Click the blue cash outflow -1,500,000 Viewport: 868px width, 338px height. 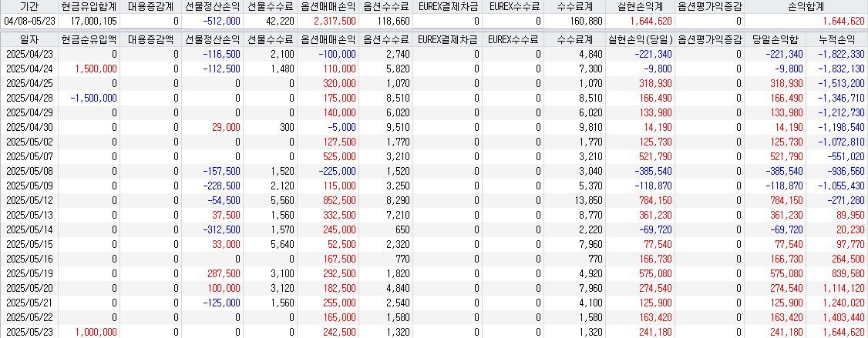[x=94, y=98]
